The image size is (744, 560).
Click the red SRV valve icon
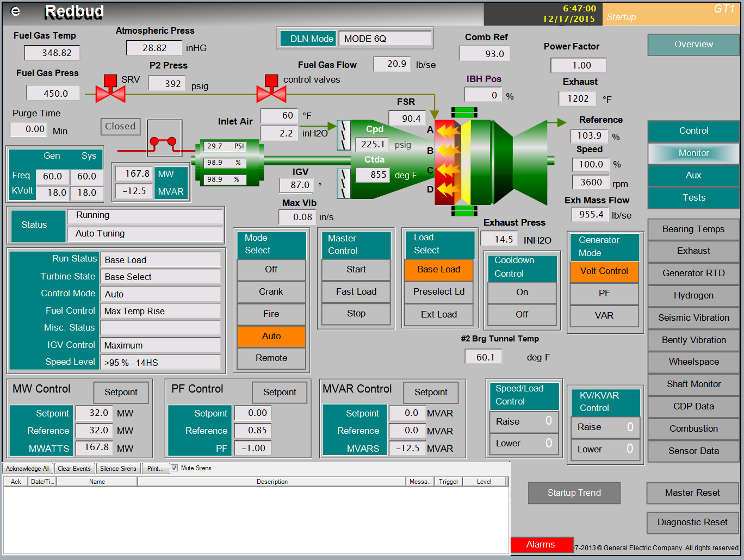point(110,90)
